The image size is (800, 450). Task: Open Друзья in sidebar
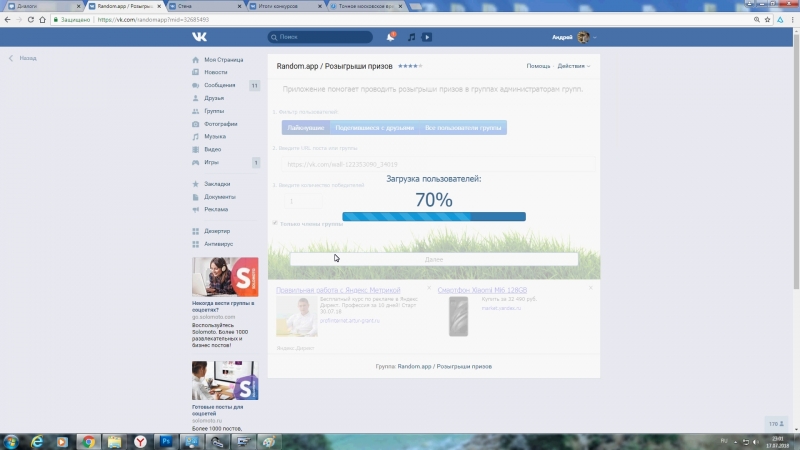pos(214,98)
